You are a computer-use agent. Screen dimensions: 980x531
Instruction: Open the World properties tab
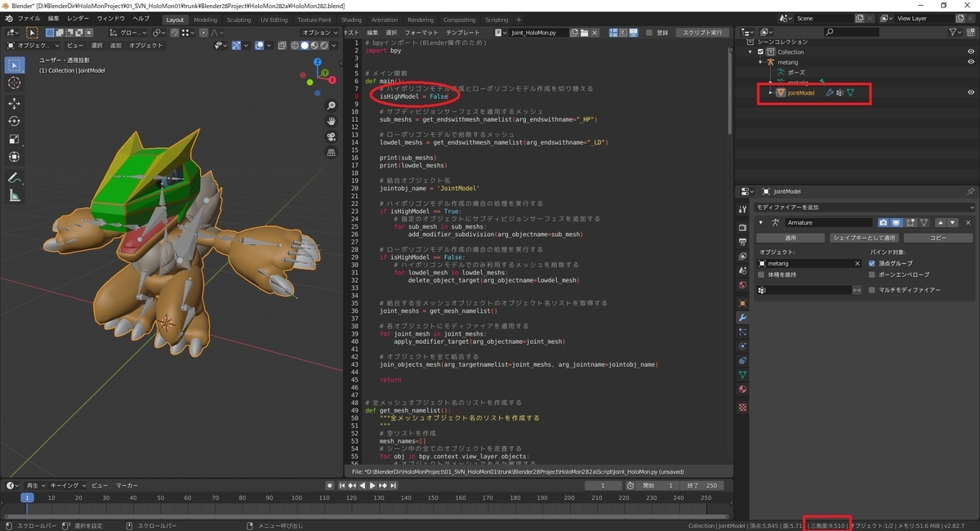point(742,285)
